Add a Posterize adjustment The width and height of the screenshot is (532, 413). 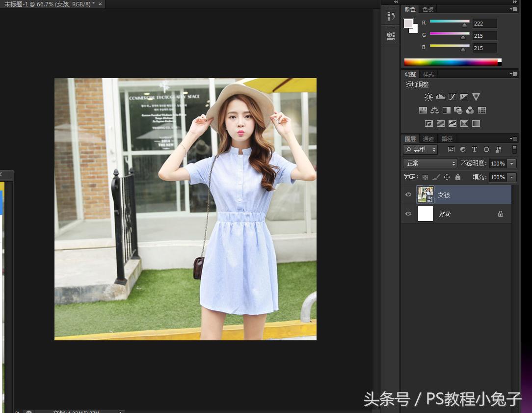tap(441, 124)
